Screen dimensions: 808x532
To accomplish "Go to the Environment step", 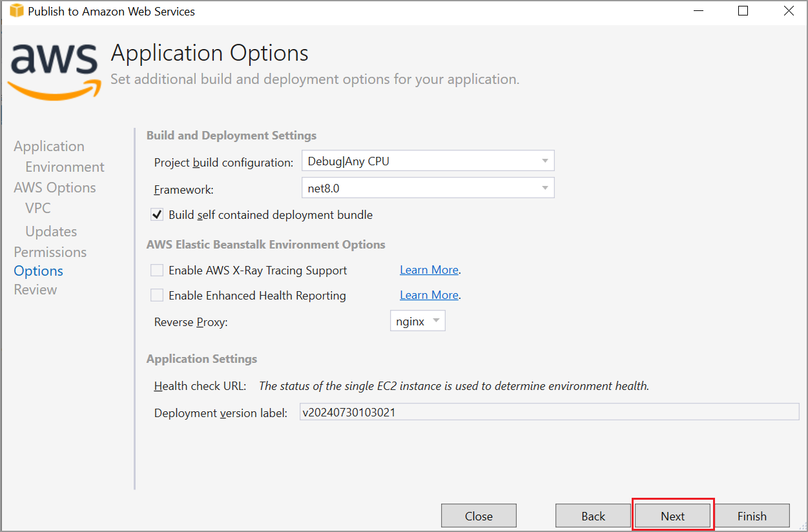I will tap(65, 167).
